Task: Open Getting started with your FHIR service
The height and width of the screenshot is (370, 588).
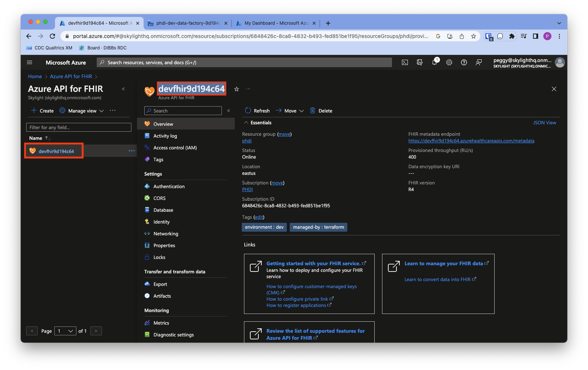Action: (313, 263)
